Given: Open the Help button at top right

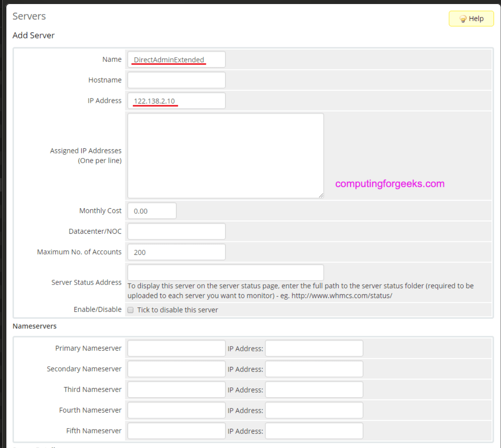Looking at the screenshot, I should [472, 18].
